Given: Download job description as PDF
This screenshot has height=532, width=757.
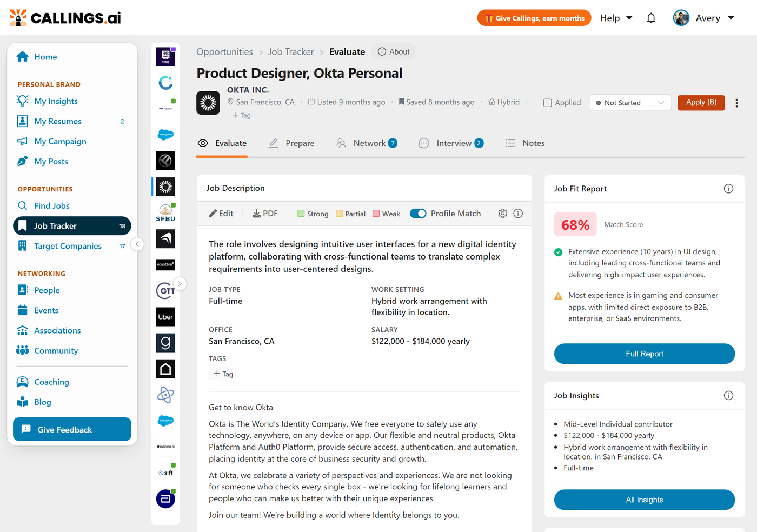Looking at the screenshot, I should 265,214.
